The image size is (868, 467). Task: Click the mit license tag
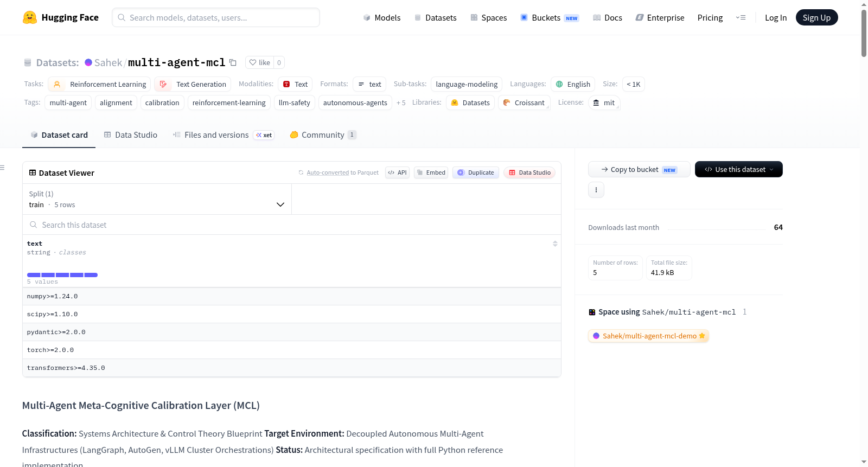click(604, 103)
